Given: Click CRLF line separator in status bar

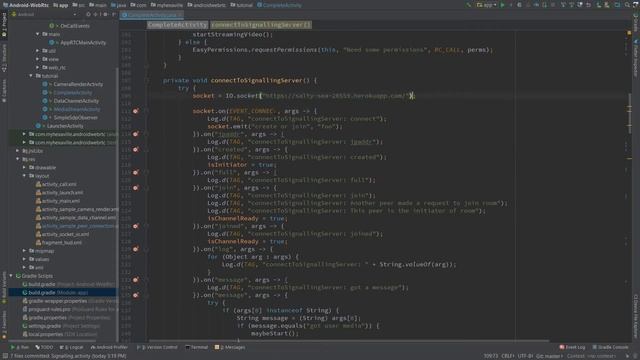Looking at the screenshot, I should (x=507, y=356).
